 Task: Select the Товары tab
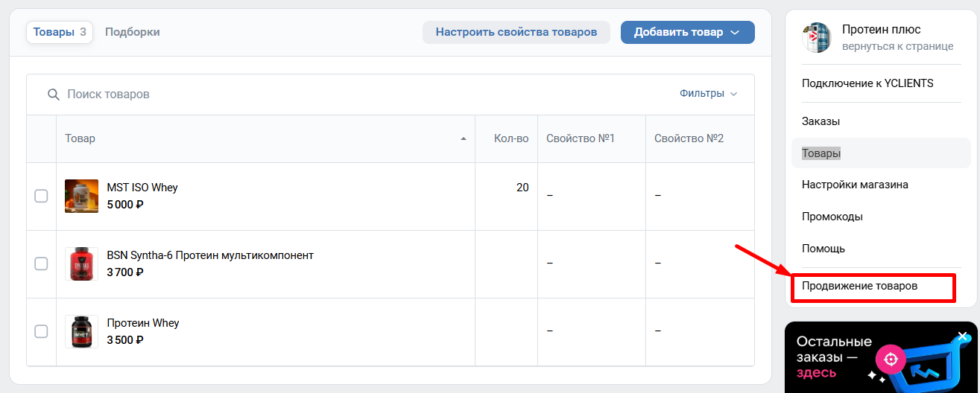click(60, 32)
